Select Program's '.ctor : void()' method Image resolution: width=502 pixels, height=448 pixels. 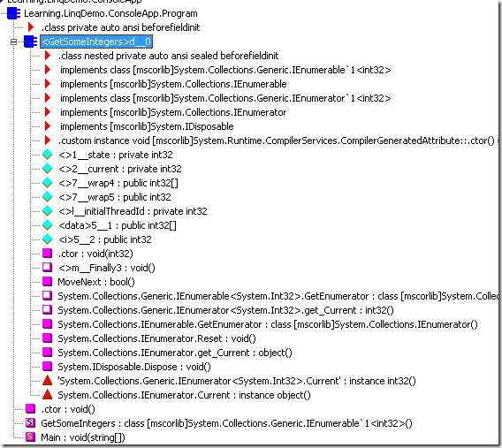(x=68, y=409)
